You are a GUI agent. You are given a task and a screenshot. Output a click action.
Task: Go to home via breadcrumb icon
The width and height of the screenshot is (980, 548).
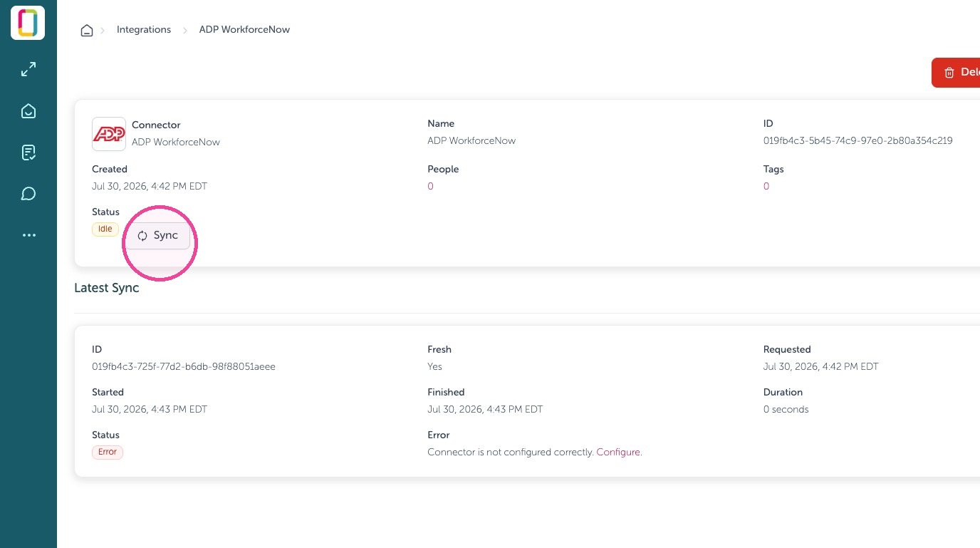(x=87, y=30)
